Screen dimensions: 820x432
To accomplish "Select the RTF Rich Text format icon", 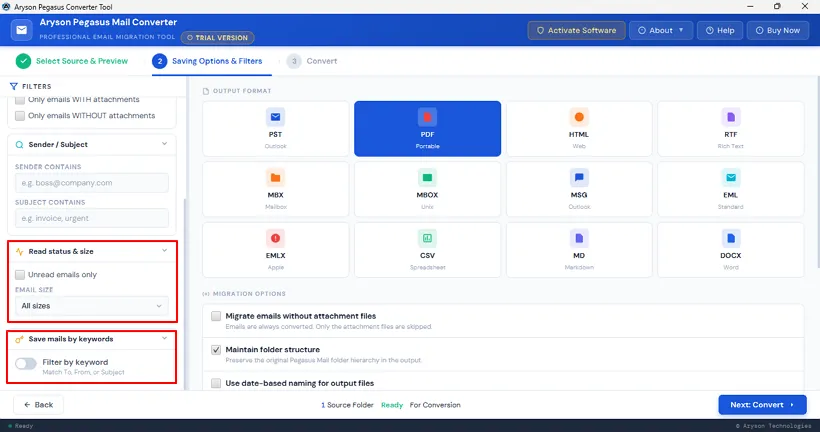I will [x=731, y=117].
